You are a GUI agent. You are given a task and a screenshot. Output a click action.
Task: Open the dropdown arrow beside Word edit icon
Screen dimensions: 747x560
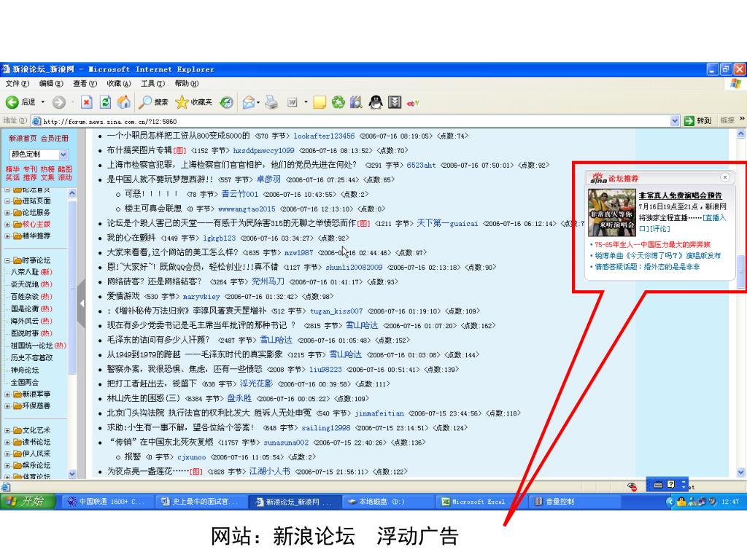click(x=306, y=102)
